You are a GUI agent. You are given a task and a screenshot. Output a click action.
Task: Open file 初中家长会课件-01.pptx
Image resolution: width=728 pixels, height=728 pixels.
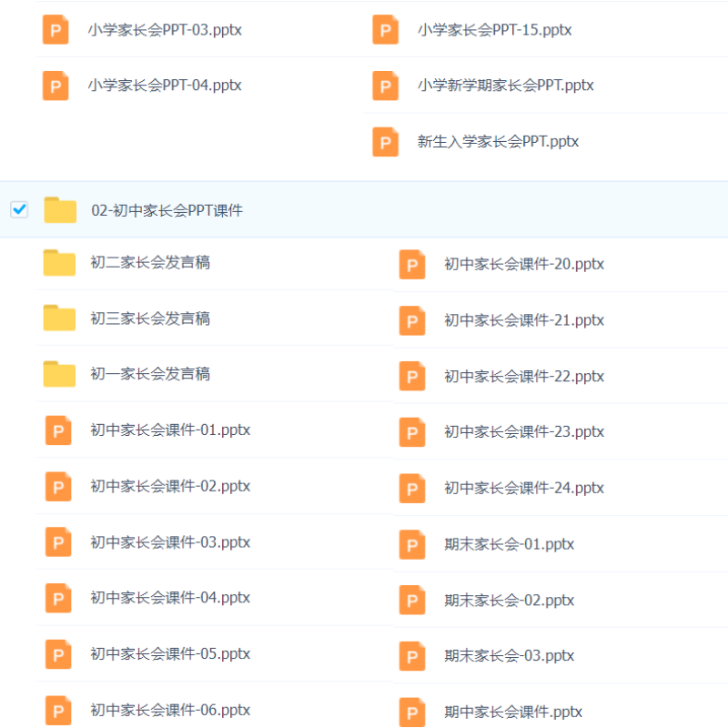(x=170, y=430)
